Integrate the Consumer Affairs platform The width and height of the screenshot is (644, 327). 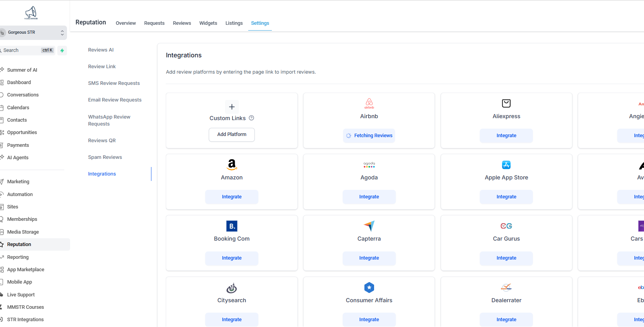(369, 320)
